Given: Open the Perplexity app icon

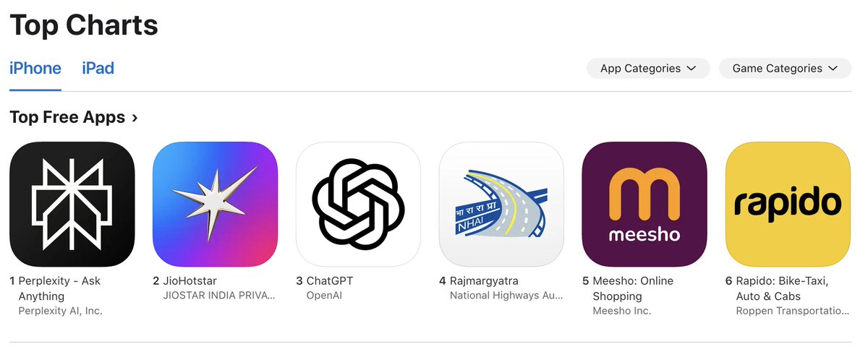Looking at the screenshot, I should point(72,205).
